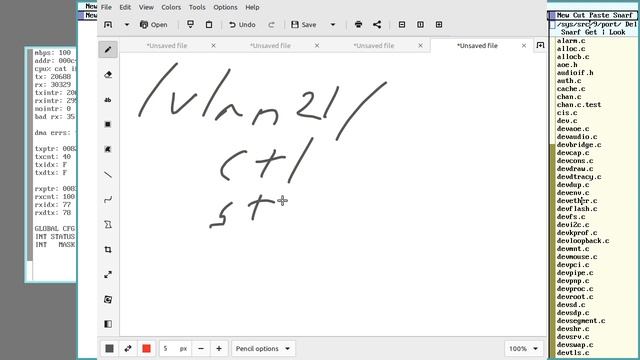The width and height of the screenshot is (640, 360).
Task: Click Paste in the acme window tag
Action: point(599,15)
